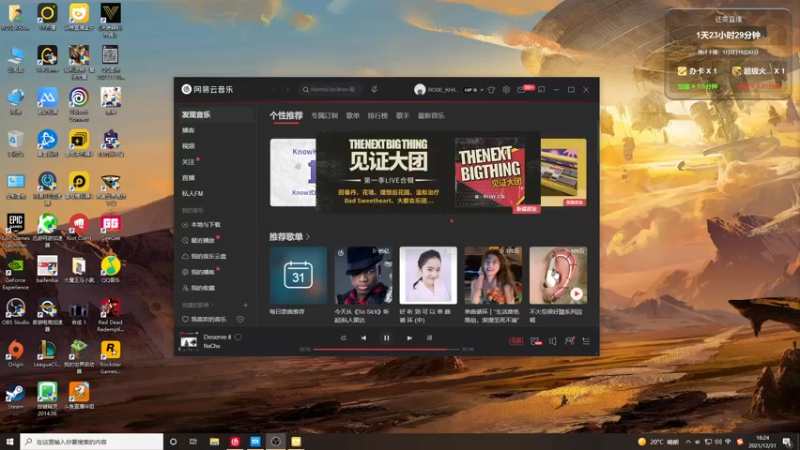Open Steam desktop shortcut
Viewport: 800px width, 450px height.
coord(15,396)
